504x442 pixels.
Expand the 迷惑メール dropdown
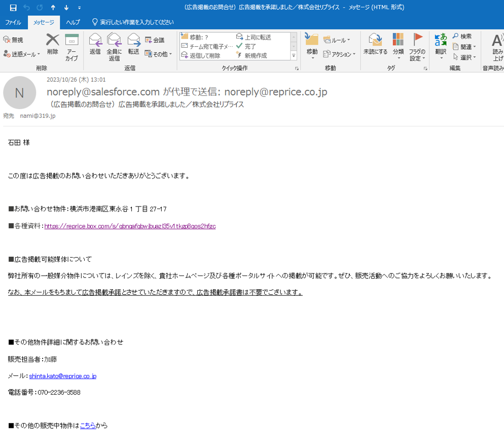pyautogui.click(x=22, y=54)
